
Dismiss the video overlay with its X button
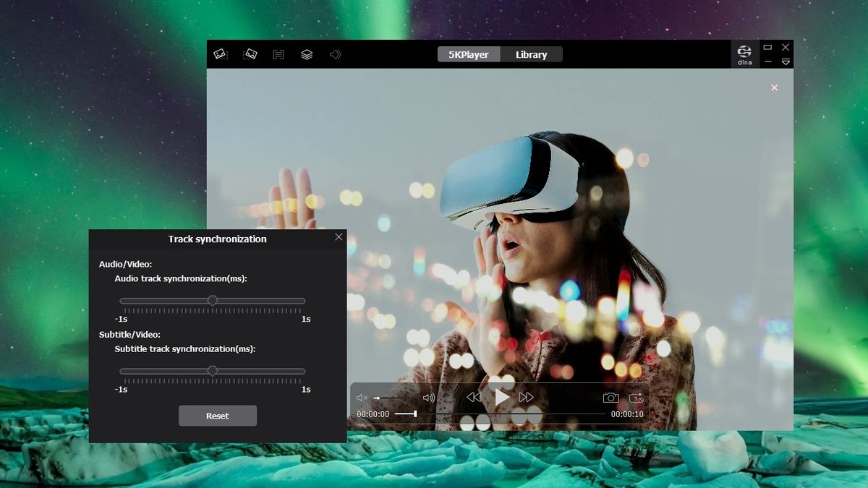pos(774,87)
